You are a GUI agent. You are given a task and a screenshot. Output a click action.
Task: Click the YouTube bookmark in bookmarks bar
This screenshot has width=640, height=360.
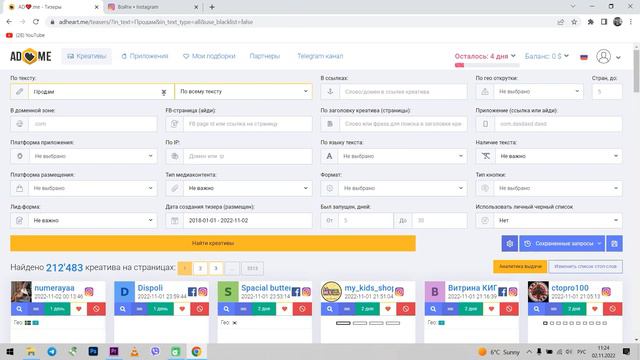pyautogui.click(x=25, y=35)
